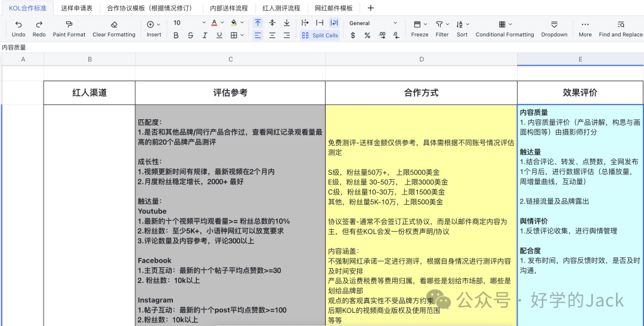Select column E header
The width and height of the screenshot is (644, 326).
580,59
